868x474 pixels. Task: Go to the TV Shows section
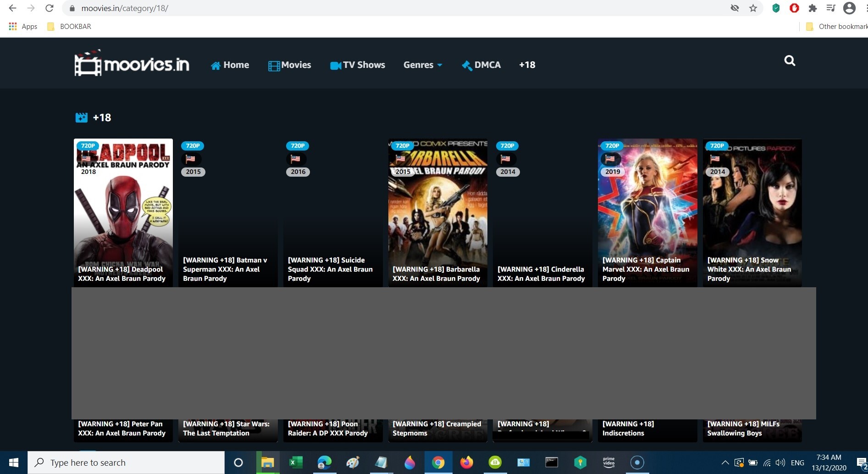pyautogui.click(x=358, y=65)
